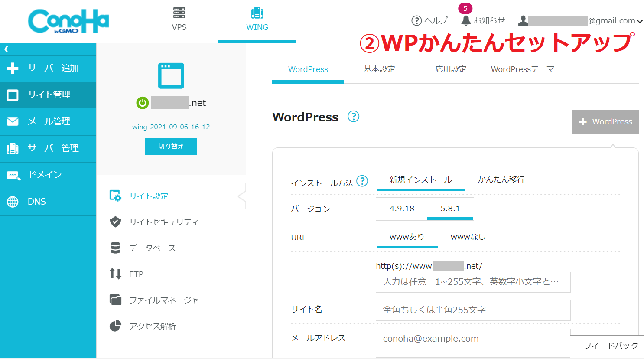Select WordPress version 5.8.1
The height and width of the screenshot is (359, 644).
450,209
